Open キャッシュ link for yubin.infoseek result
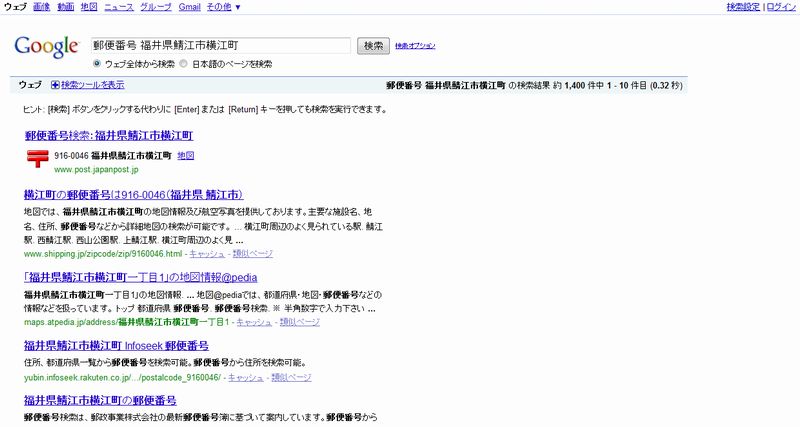Viewport: 800px width, 427px height. 245,378
